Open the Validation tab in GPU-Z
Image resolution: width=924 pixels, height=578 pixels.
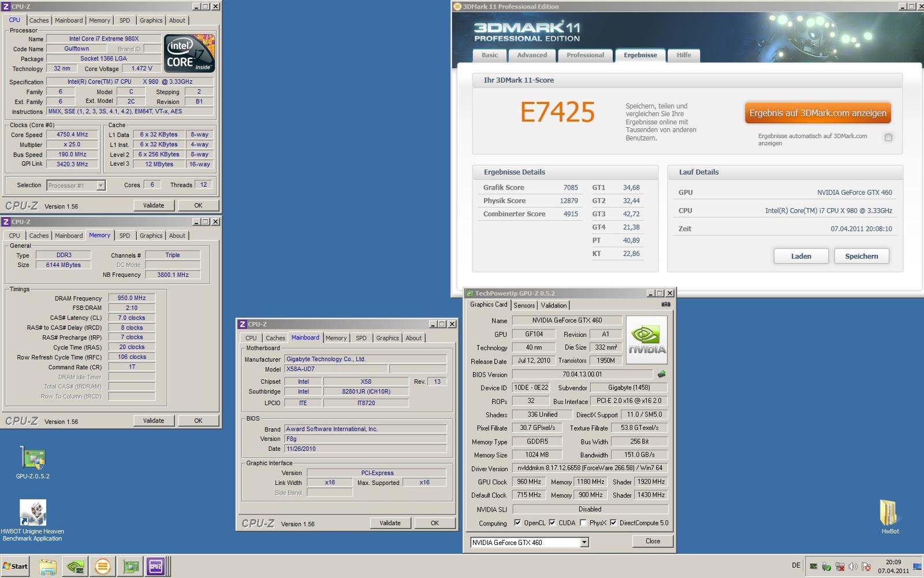(x=553, y=305)
